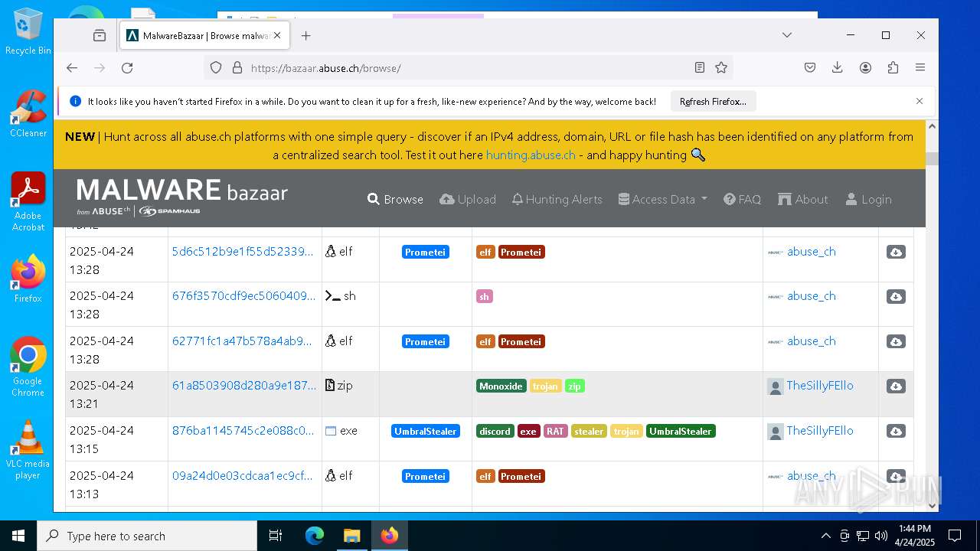Image resolution: width=980 pixels, height=551 pixels.
Task: Open the Save to Pocket icon
Action: tap(810, 67)
